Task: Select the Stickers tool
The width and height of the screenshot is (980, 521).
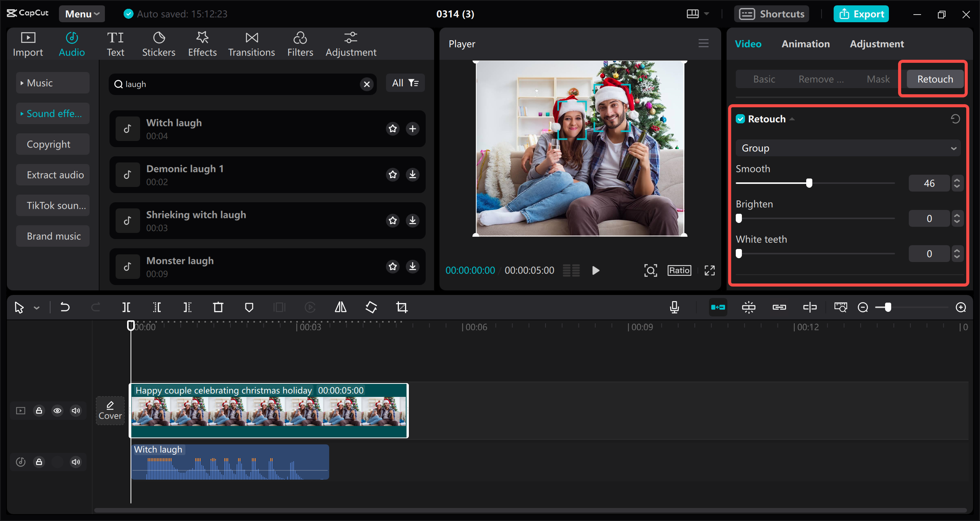Action: (158, 43)
